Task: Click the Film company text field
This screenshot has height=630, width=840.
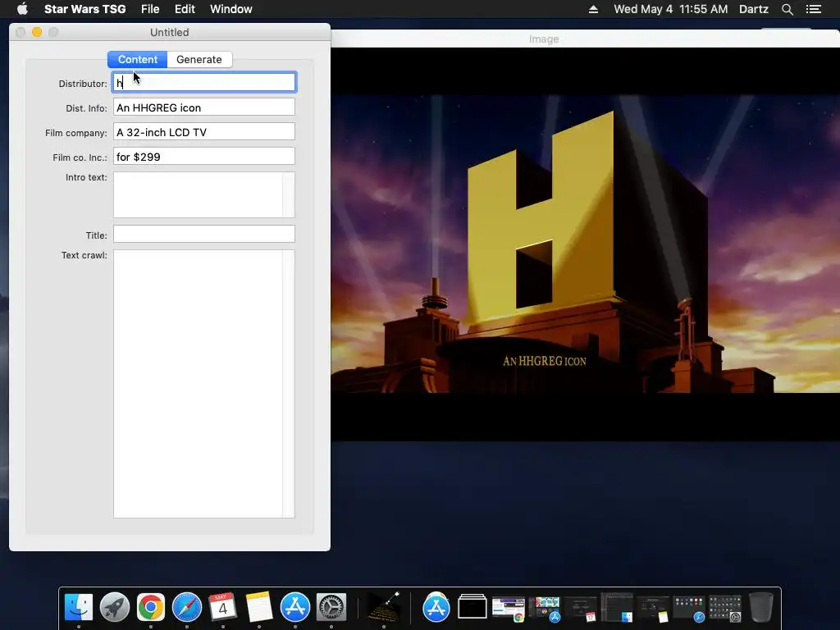Action: pos(204,132)
